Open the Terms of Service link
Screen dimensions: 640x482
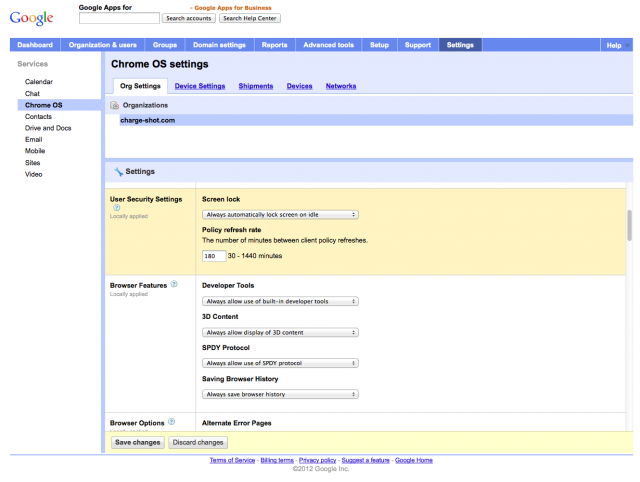(x=232, y=460)
